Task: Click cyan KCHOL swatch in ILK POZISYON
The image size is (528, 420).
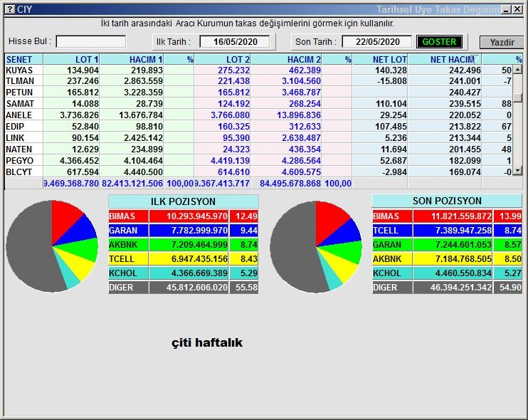Action: tap(128, 273)
